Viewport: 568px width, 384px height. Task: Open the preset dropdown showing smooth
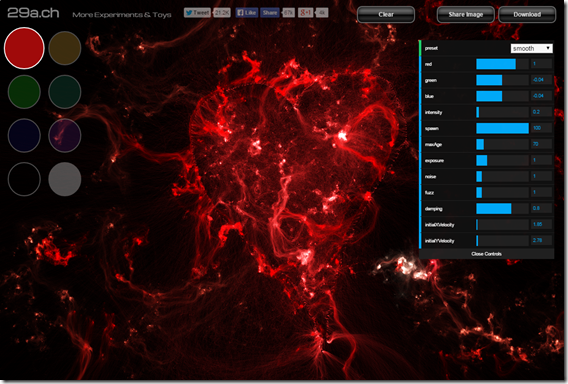click(531, 48)
